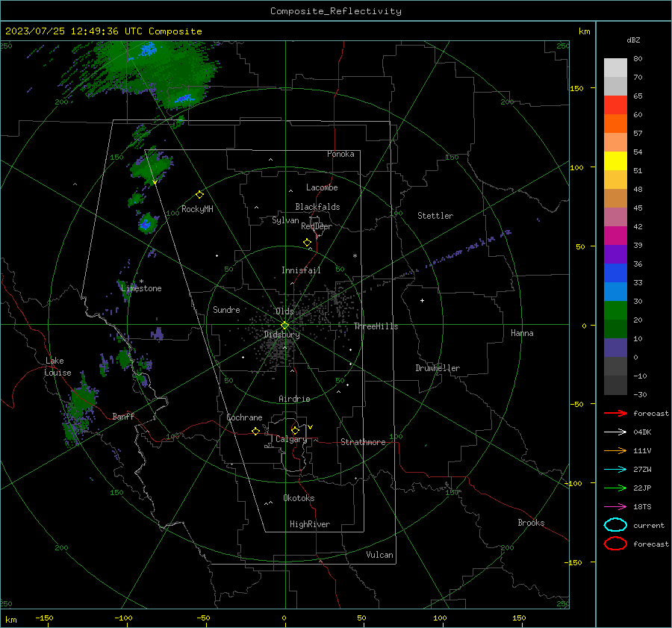Click the red forecast arrow legend icon
This screenshot has width=672, height=628.
point(615,413)
